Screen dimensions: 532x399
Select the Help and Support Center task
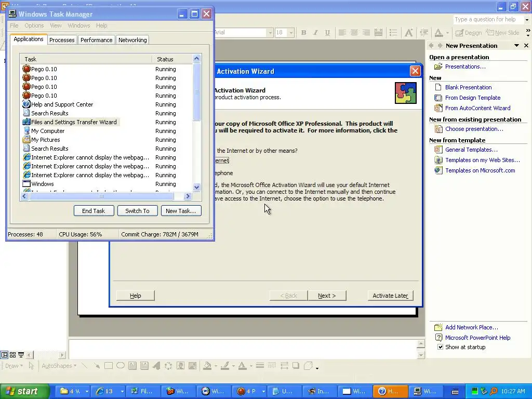(58, 104)
